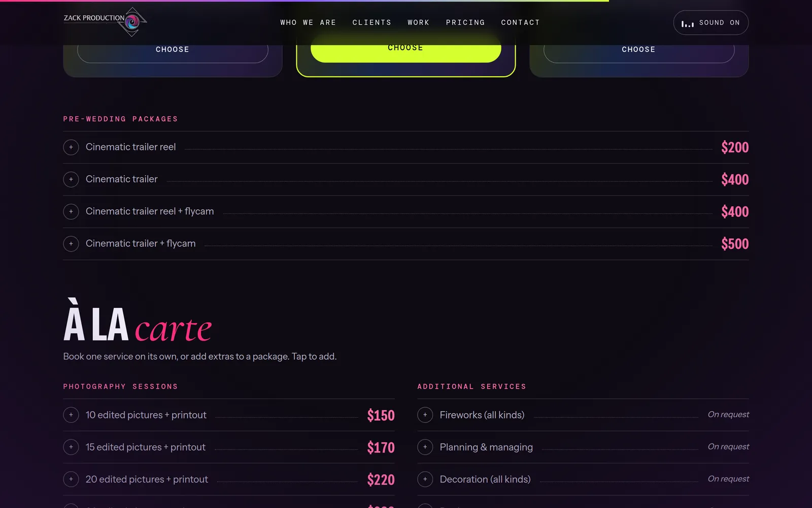Select the $170 price
Screen dimensions: 812x508
coord(381,448)
